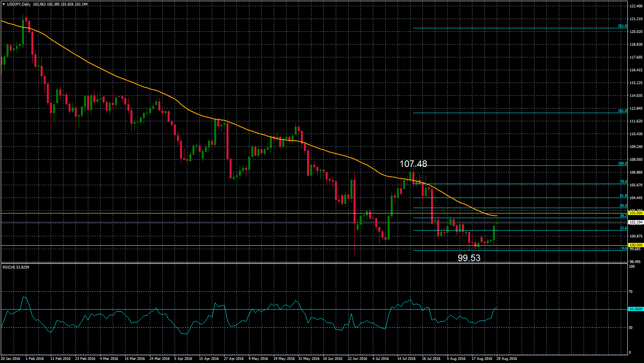Click the 22 Jun 2016 date label
The height and width of the screenshot is (363, 644).
click(x=357, y=359)
